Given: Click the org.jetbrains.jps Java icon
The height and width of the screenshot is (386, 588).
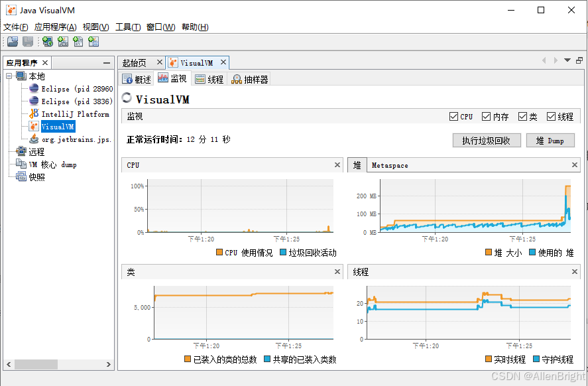Looking at the screenshot, I should tap(34, 139).
